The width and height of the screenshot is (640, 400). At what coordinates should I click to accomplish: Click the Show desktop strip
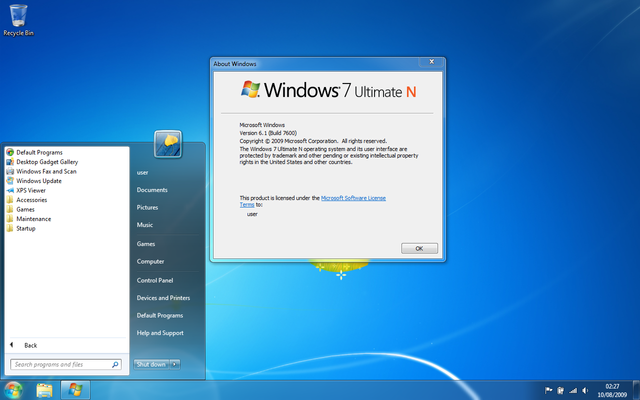(636, 391)
